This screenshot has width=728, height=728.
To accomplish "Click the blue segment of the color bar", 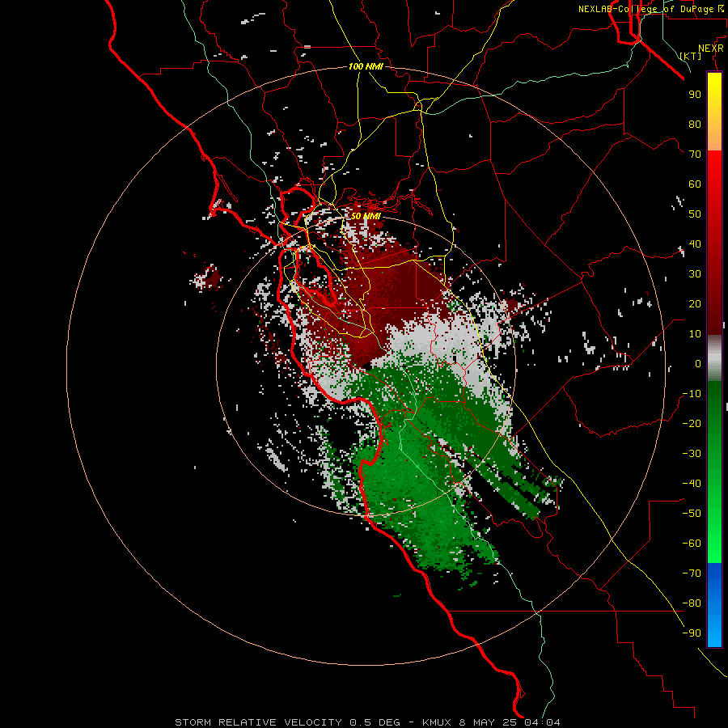I will click(x=714, y=604).
